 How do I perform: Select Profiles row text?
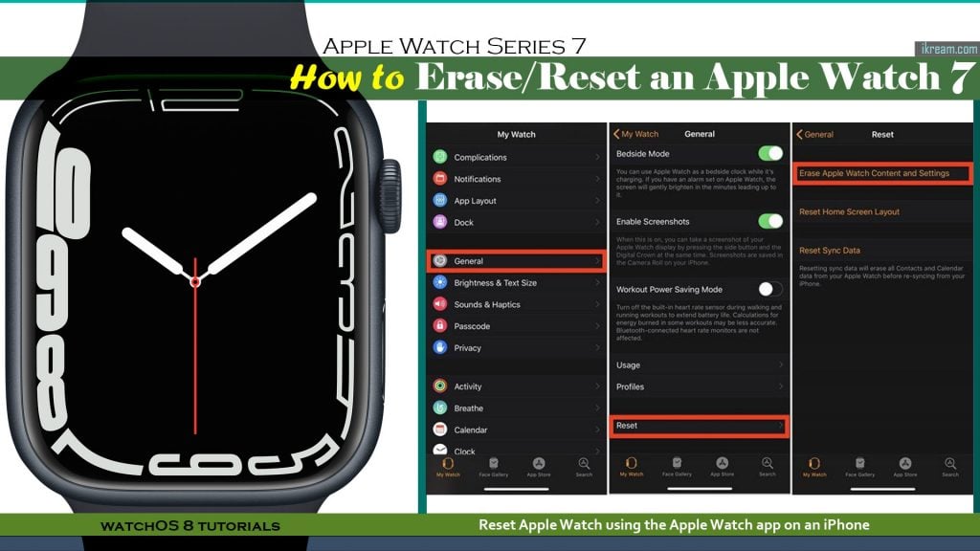tap(630, 386)
